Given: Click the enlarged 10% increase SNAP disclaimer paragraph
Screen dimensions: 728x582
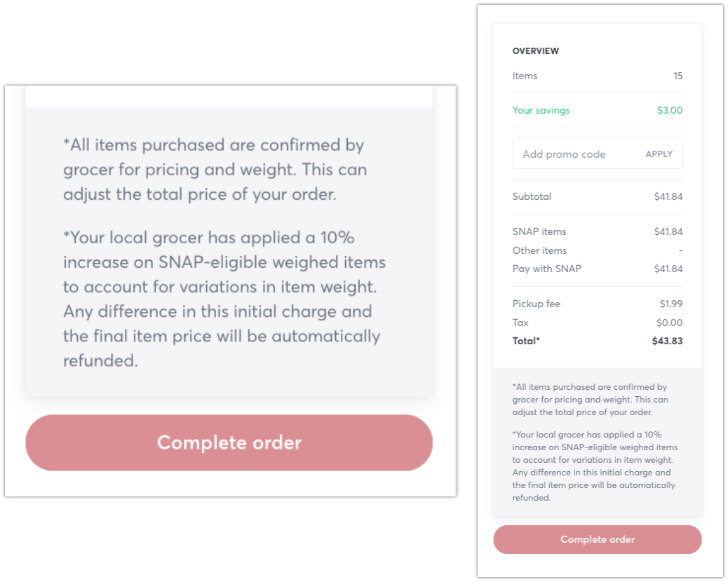Looking at the screenshot, I should point(224,299).
